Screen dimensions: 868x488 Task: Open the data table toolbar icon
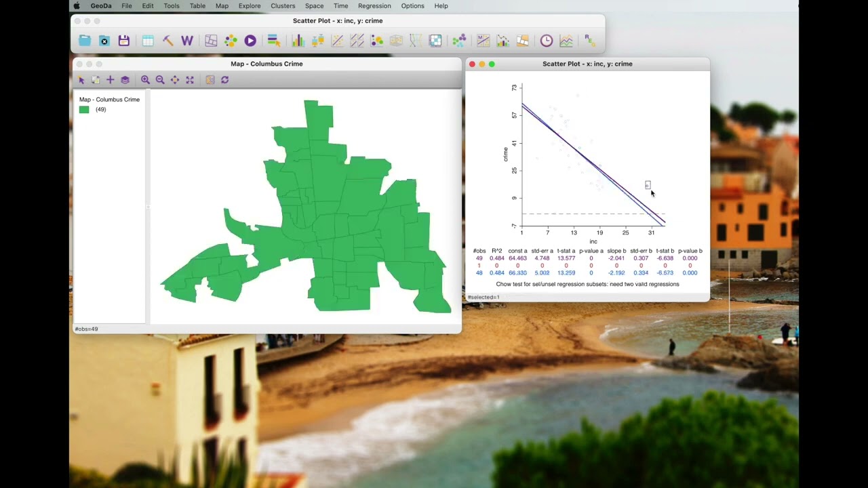point(148,41)
